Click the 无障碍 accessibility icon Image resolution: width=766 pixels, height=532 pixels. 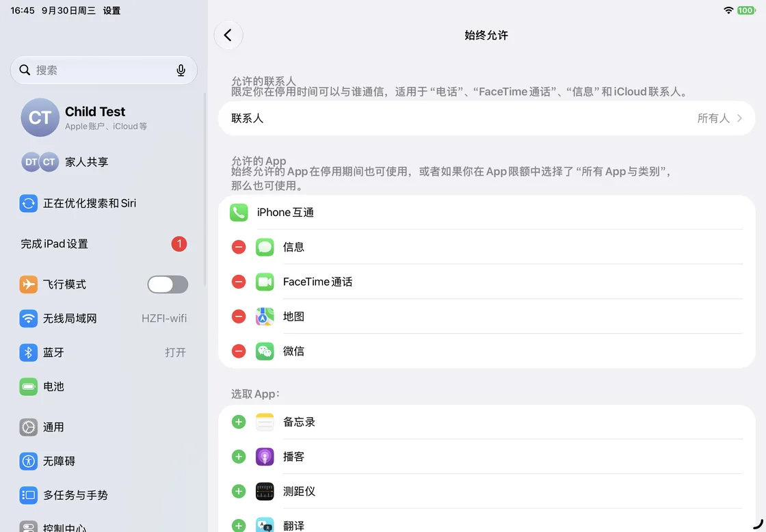[x=28, y=461]
